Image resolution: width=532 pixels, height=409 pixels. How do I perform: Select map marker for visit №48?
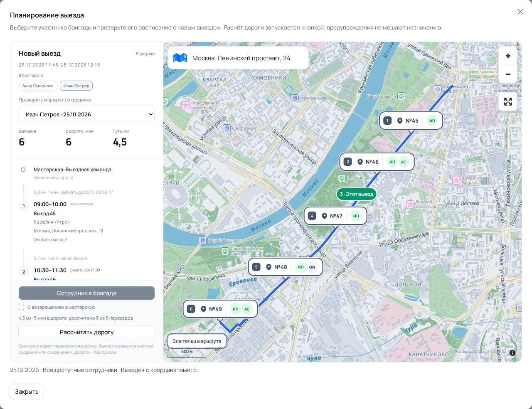tap(286, 267)
